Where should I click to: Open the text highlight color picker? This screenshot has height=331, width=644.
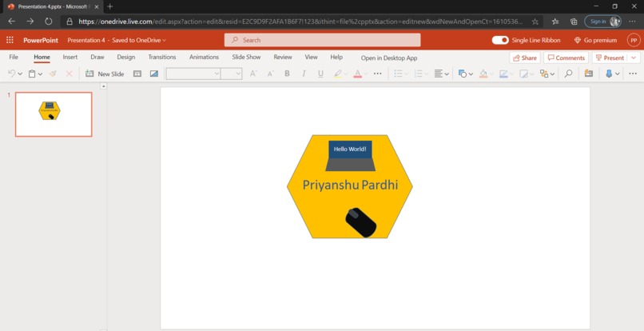[338, 74]
